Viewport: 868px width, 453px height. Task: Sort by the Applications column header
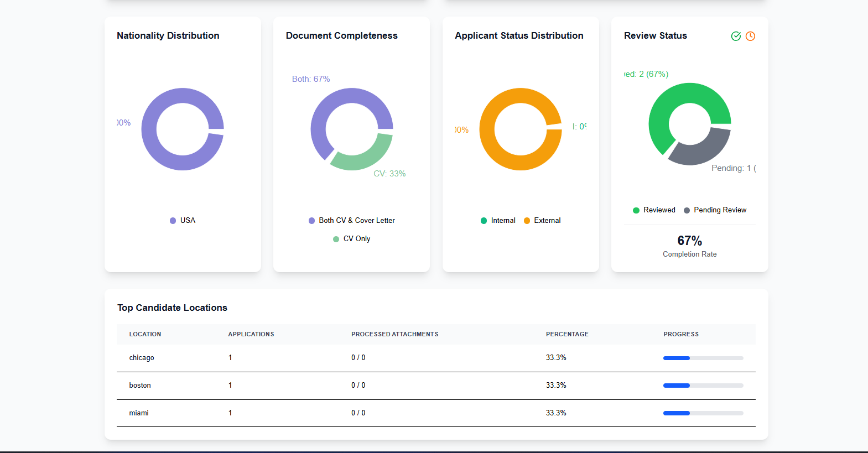[251, 334]
